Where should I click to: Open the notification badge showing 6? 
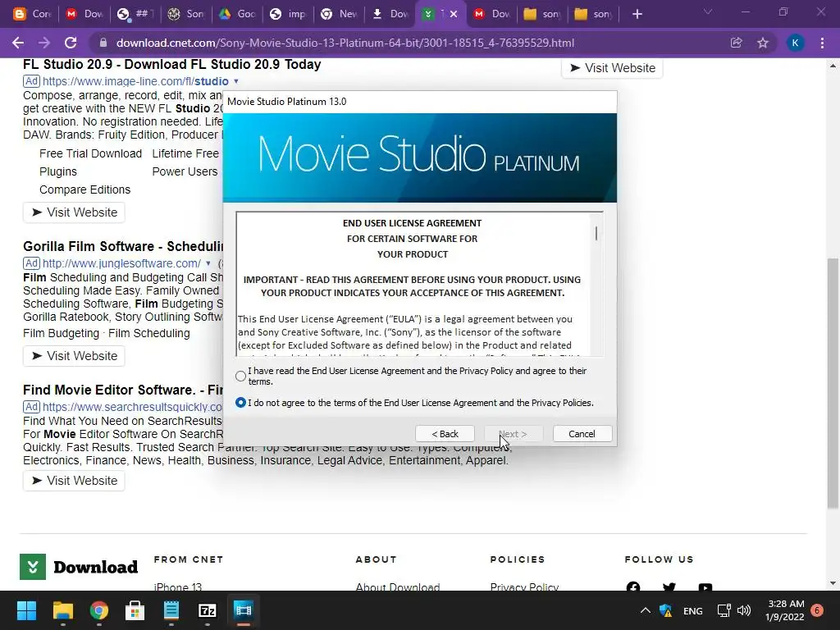[x=817, y=610]
